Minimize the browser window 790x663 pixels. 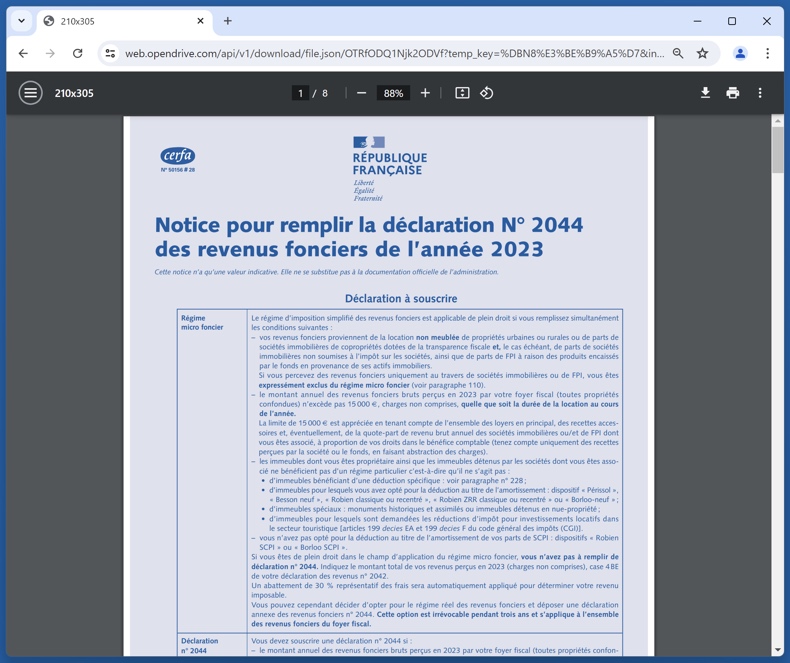click(697, 21)
